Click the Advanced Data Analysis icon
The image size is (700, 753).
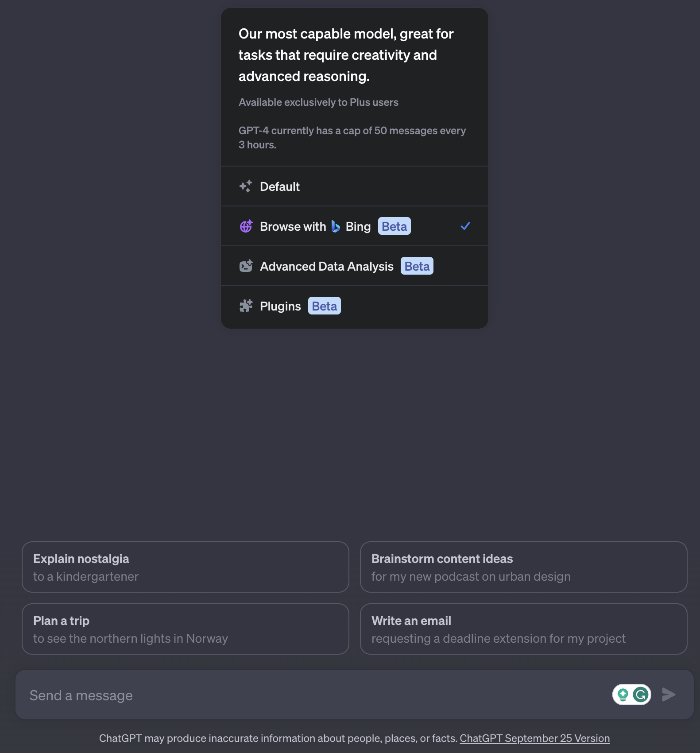[246, 266]
